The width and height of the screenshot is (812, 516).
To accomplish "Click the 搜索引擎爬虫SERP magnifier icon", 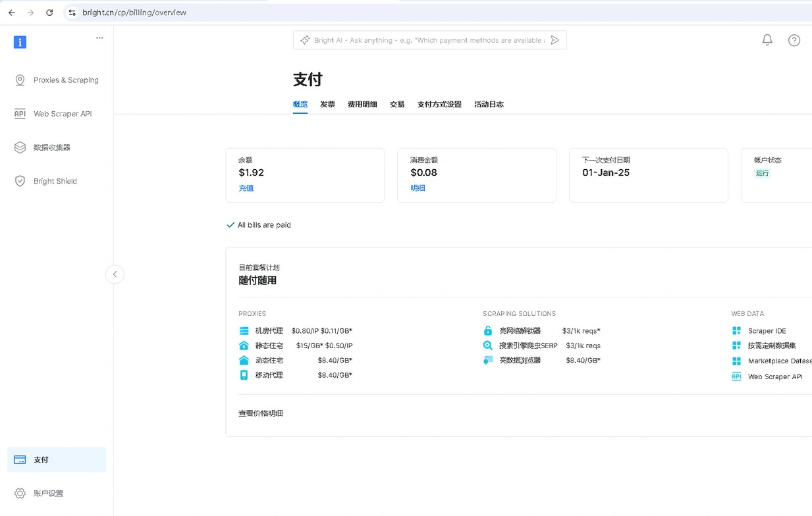I will coord(488,346).
